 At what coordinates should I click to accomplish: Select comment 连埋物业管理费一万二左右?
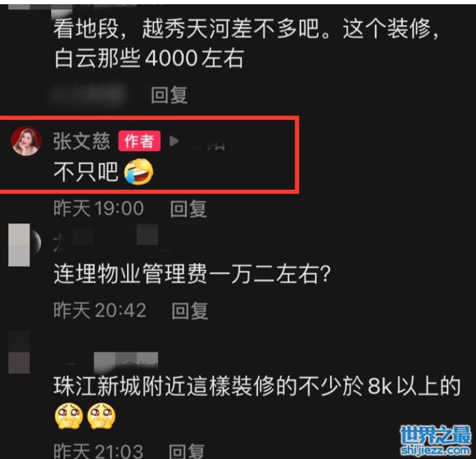coord(192,274)
